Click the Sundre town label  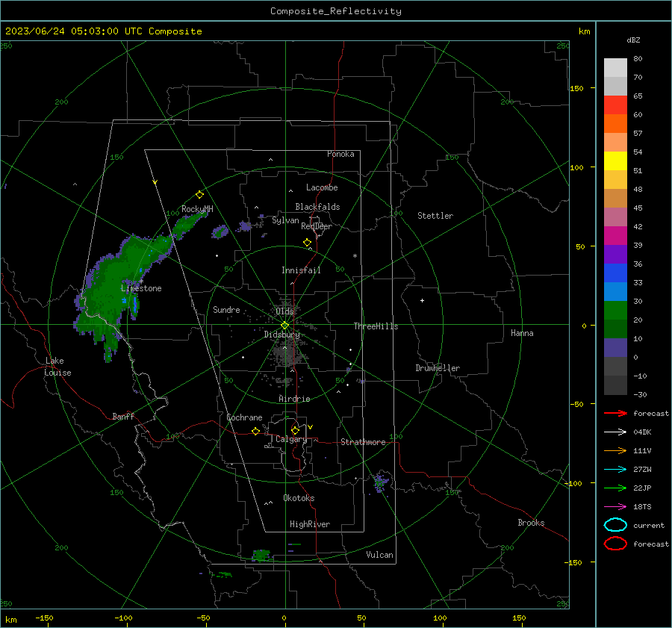pos(226,310)
